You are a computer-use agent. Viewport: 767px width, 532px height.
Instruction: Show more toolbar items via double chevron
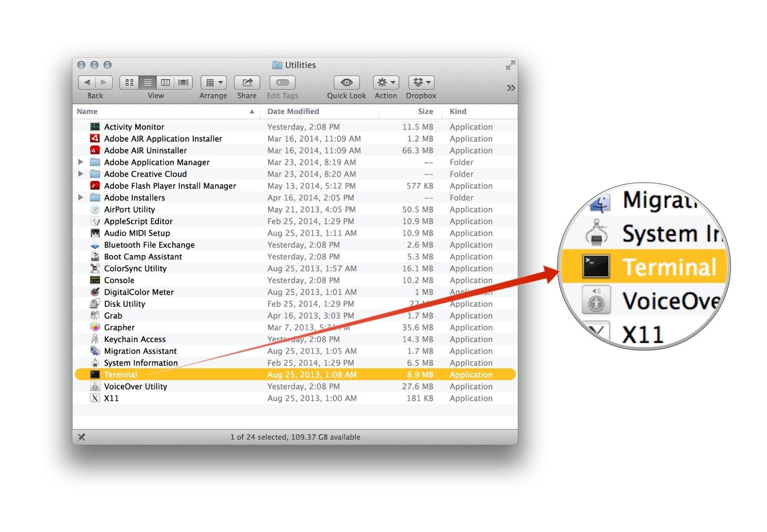[x=511, y=88]
